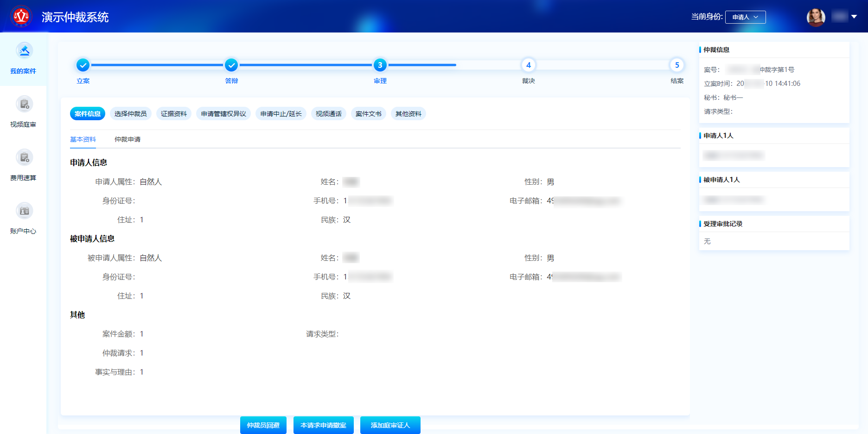Screen dimensions: 868x434
Task: Expand the 当前身份 申请人 dropdown
Action: click(745, 17)
